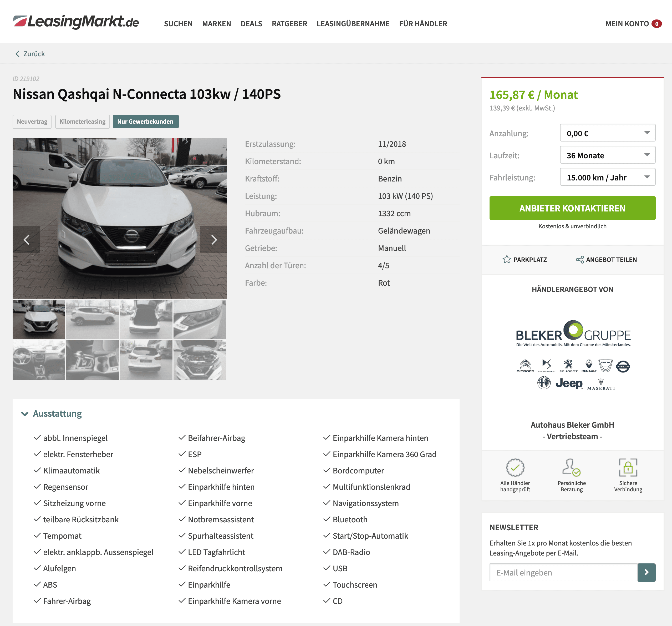Open the Fahrleistung dropdown showing 15.000 km
The image size is (672, 626).
click(x=607, y=177)
